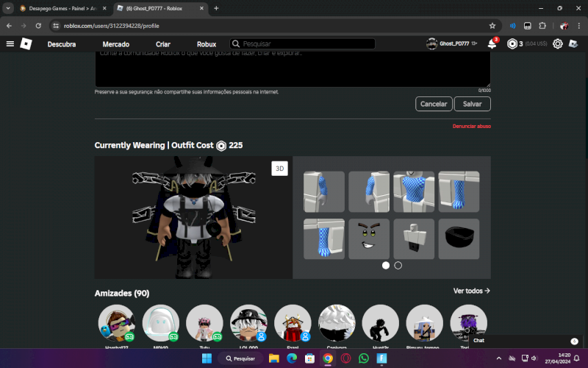
Task: Open the Robux navigation item
Action: click(x=207, y=44)
